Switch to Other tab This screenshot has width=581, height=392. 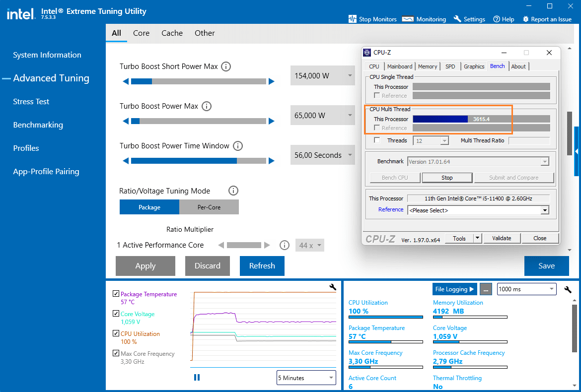point(205,33)
